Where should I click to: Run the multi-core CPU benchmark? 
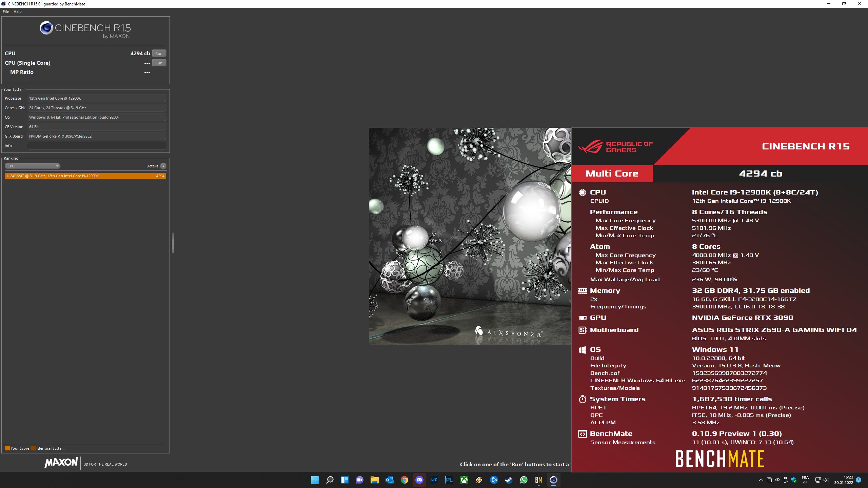click(159, 54)
